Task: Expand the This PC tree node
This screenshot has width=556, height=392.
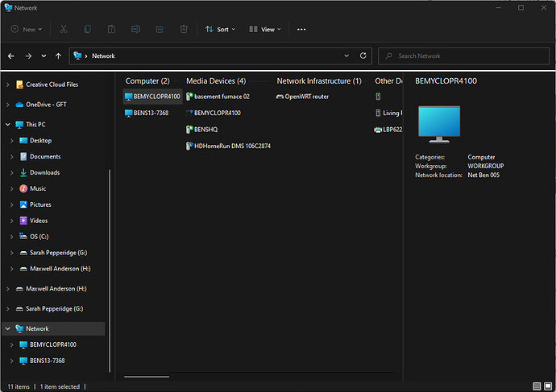Action: click(8, 125)
